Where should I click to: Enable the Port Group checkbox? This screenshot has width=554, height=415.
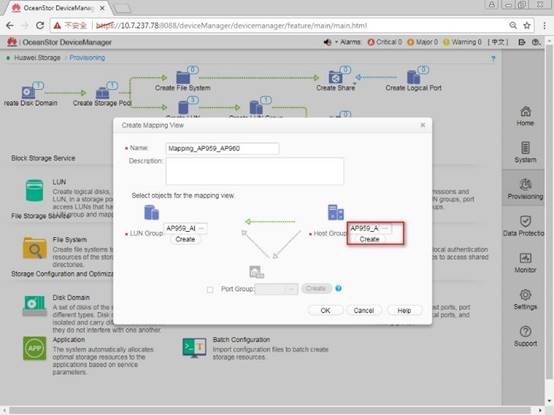pos(210,290)
